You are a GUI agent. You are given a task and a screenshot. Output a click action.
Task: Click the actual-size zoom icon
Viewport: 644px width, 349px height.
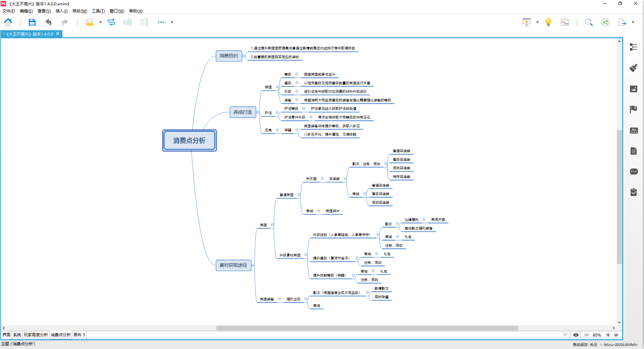click(616, 335)
